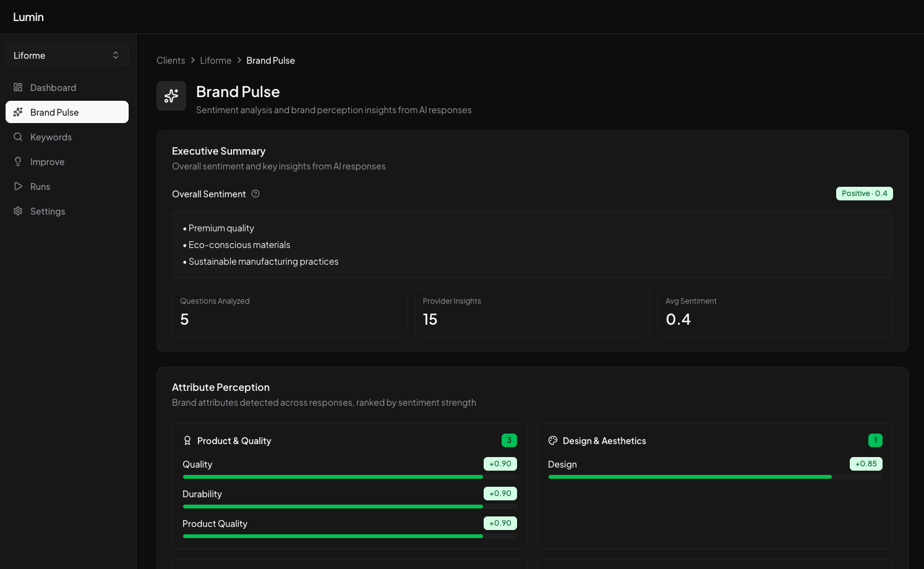The image size is (924, 569).
Task: Click the Positive 0.4 sentiment badge
Action: point(864,194)
